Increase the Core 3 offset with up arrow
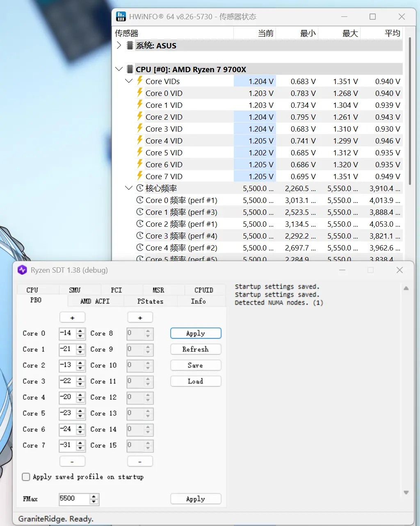The image size is (420, 526). [80, 379]
